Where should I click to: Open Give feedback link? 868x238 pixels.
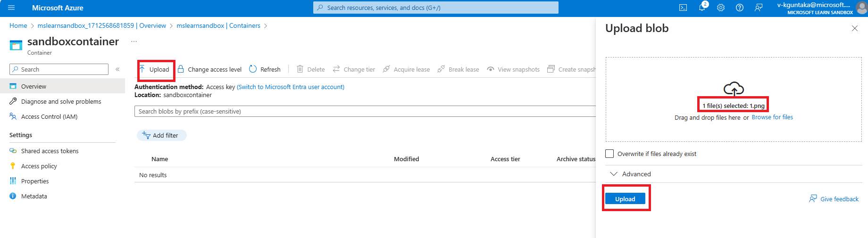pos(834,199)
